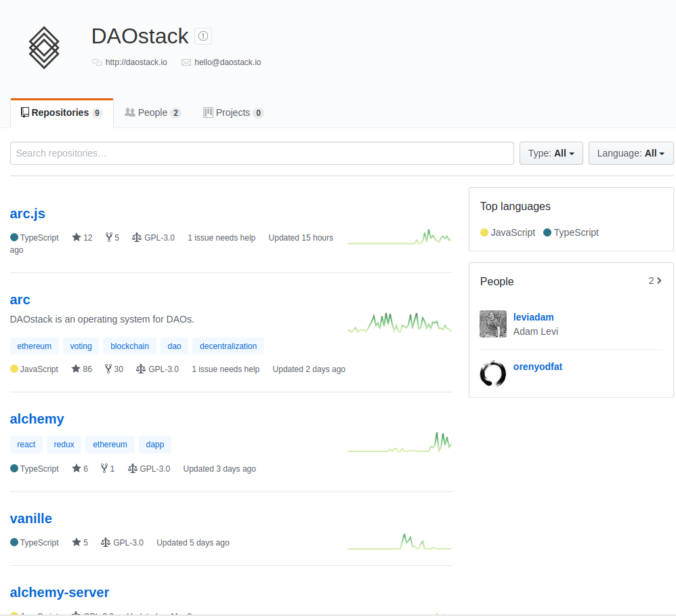Open the http://daostack.io website link
This screenshot has width=676, height=616.
[136, 62]
